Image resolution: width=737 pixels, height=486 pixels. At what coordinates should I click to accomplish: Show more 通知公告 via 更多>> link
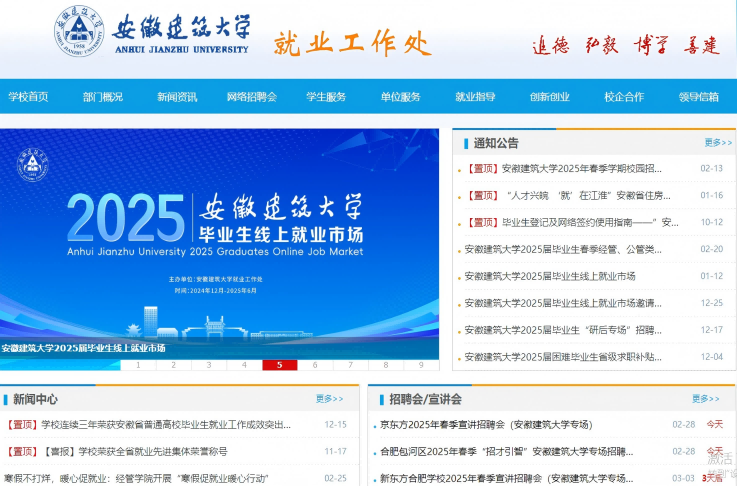[x=717, y=143]
